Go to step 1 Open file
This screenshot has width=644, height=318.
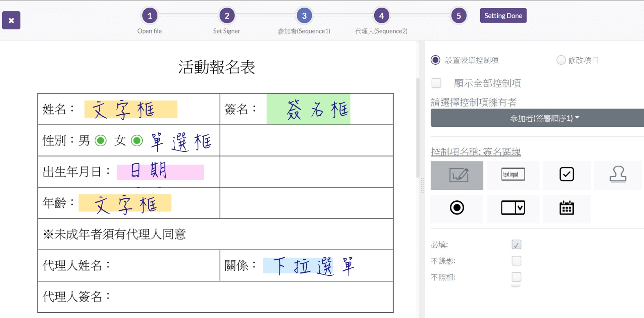[150, 16]
